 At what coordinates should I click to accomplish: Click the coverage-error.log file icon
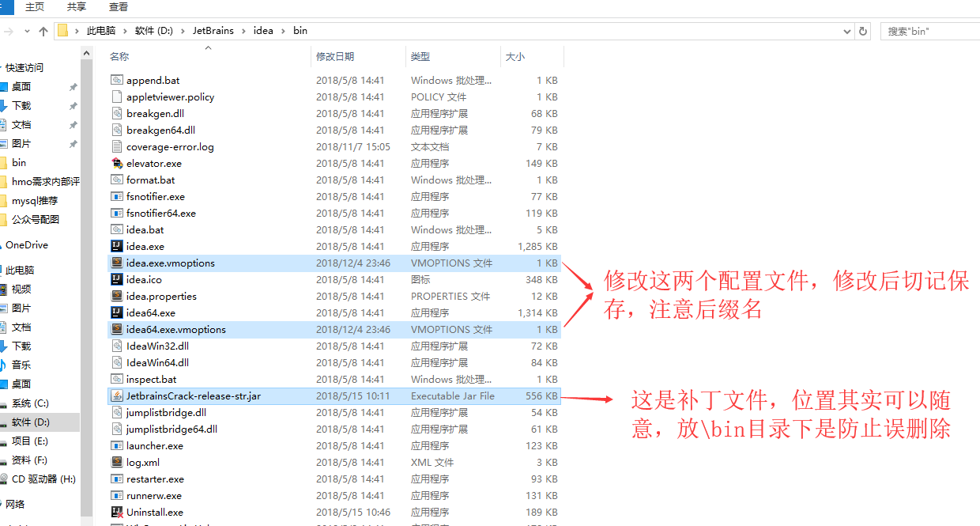coord(116,146)
